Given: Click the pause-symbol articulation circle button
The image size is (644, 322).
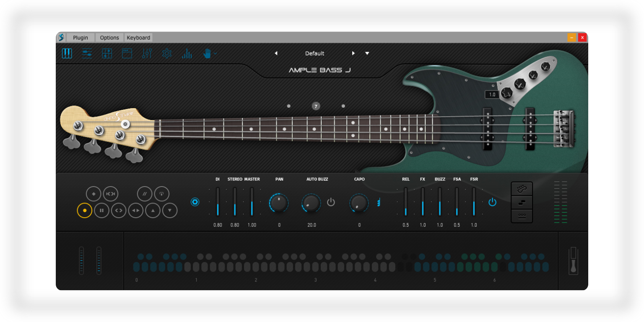Looking at the screenshot, I should 101,210.
